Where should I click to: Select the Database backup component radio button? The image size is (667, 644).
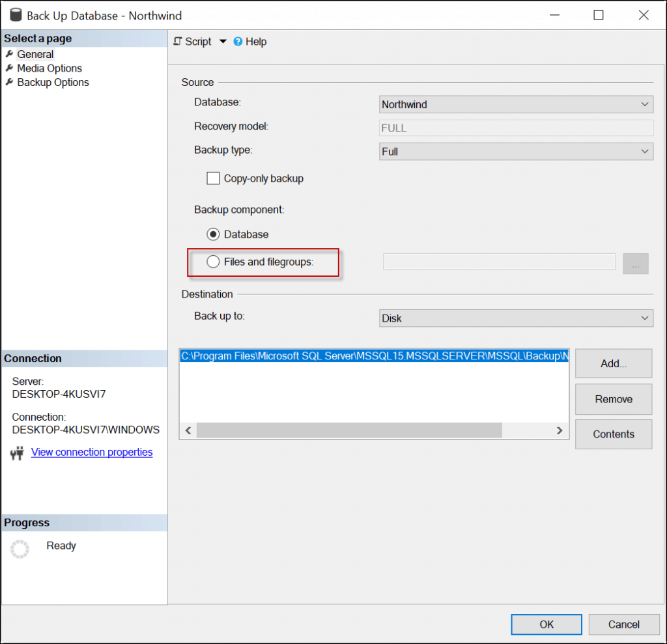click(x=213, y=234)
